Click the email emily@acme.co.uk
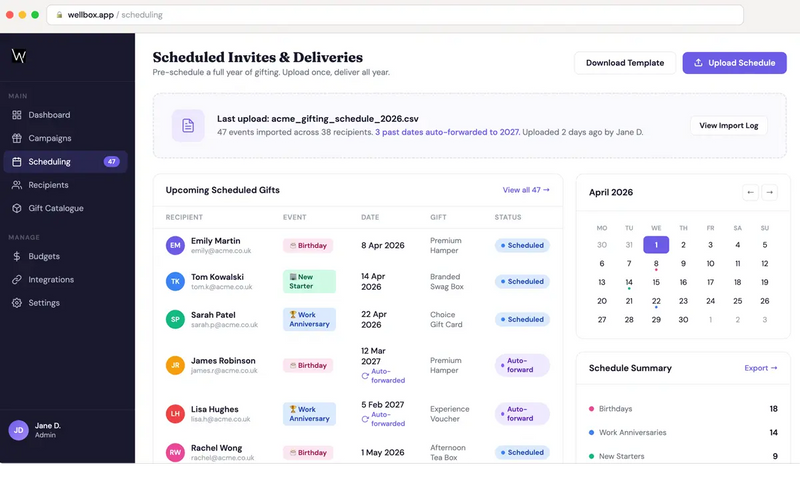Viewport: 800px width, 481px height. (x=221, y=251)
